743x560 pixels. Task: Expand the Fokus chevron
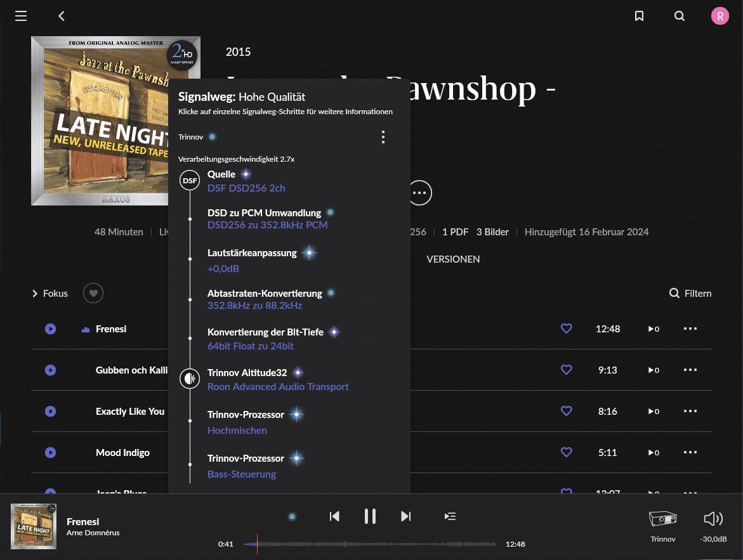coord(35,294)
